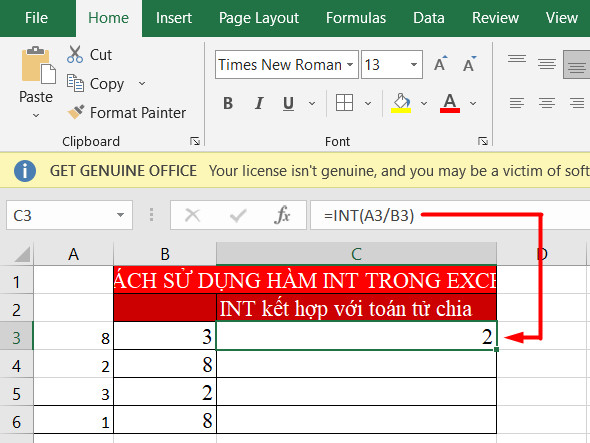This screenshot has height=443, width=590.
Task: Open Font dialog launcher
Action: pos(483,141)
